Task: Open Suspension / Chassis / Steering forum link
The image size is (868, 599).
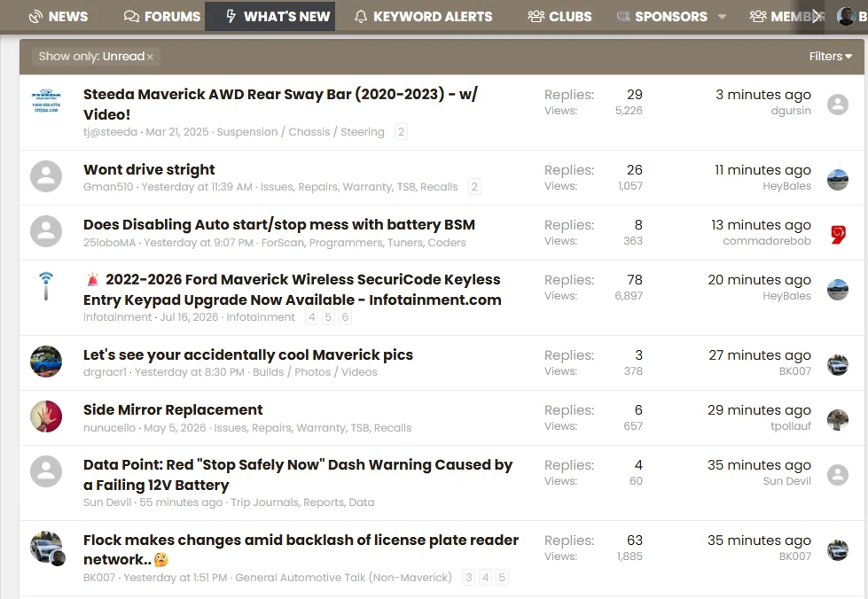Action: [x=301, y=132]
